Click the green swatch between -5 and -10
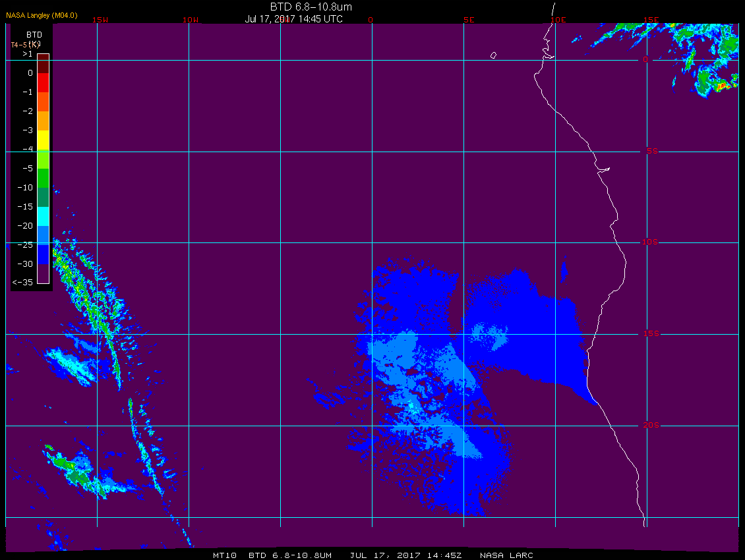Screen dimensions: 745x560 44,178
